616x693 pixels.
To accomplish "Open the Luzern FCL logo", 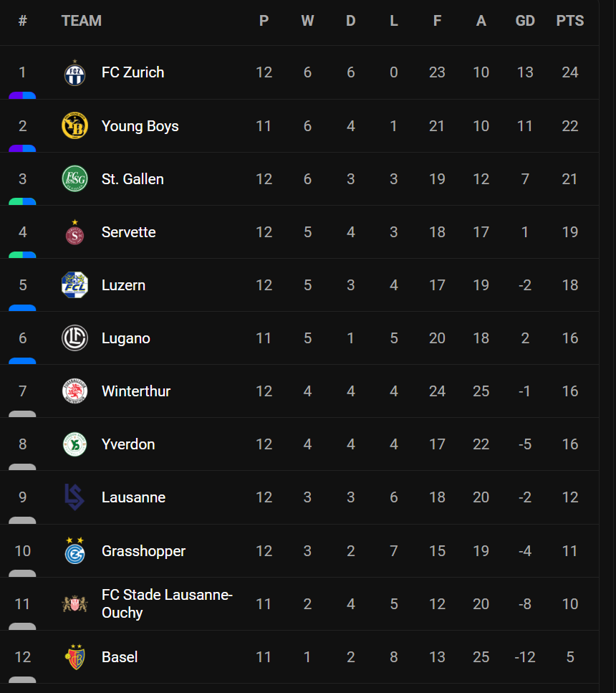I will [74, 285].
